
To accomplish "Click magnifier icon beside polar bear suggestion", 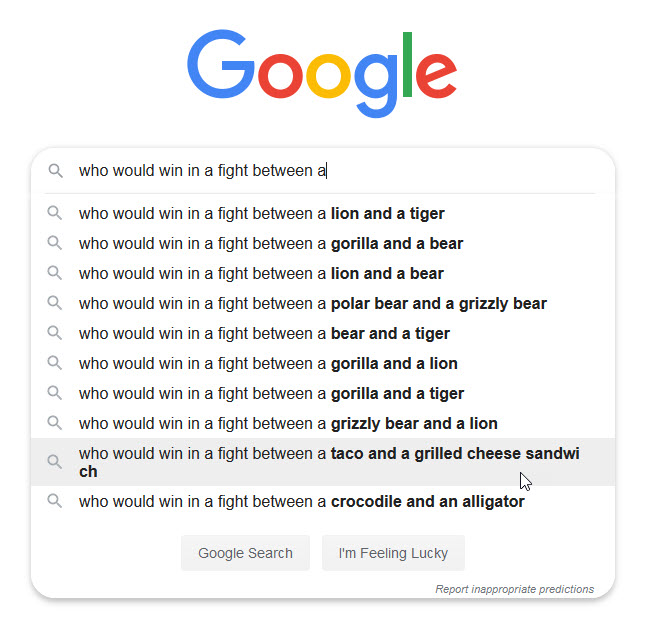I will click(x=55, y=303).
